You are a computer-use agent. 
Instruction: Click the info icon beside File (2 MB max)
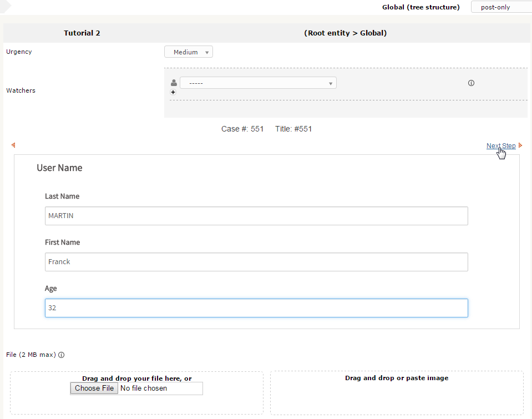point(62,355)
